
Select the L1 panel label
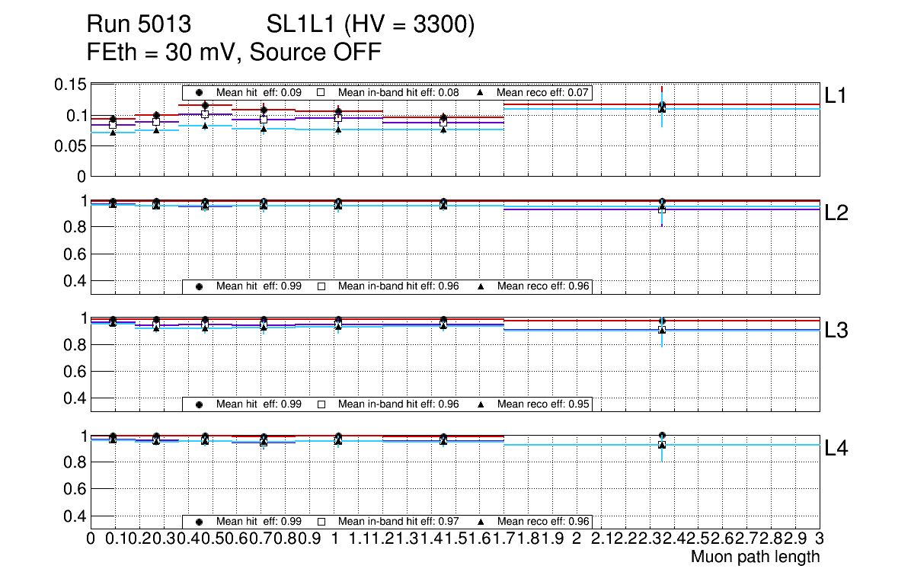(x=836, y=95)
